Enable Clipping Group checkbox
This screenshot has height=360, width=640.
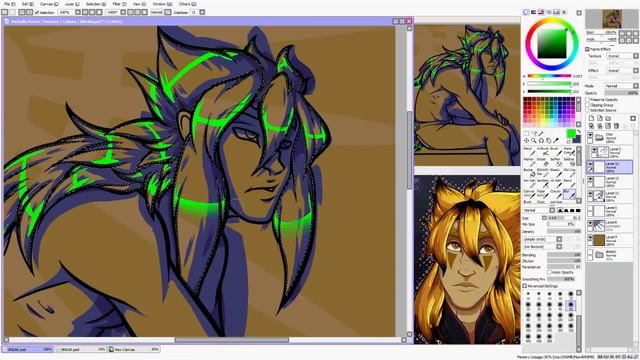588,105
